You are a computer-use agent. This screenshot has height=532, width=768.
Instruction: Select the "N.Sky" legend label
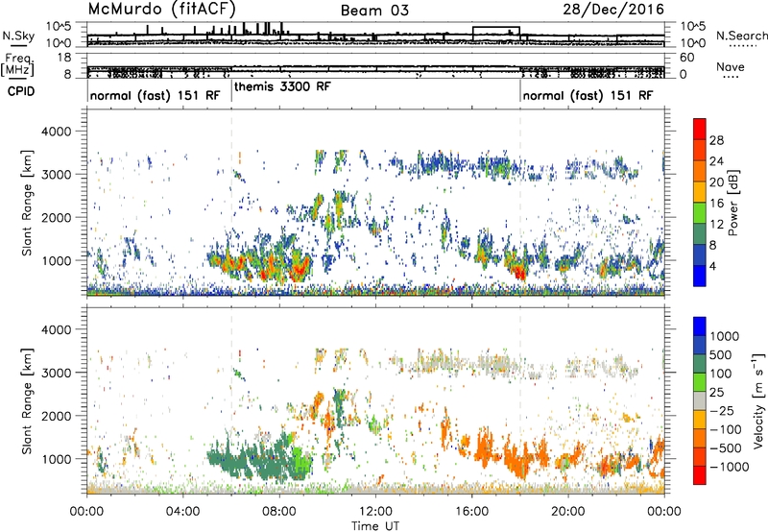click(x=18, y=36)
